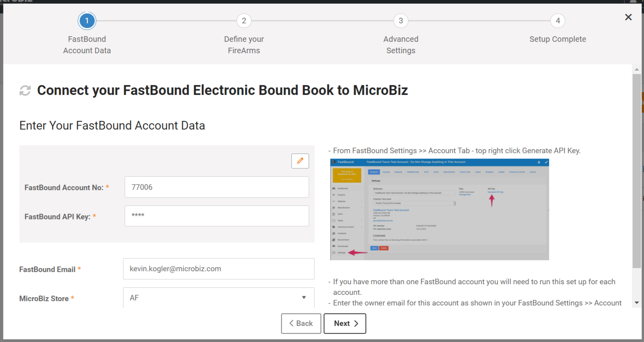Close the setup wizard with the X
The height and width of the screenshot is (342, 644).
pyautogui.click(x=628, y=17)
